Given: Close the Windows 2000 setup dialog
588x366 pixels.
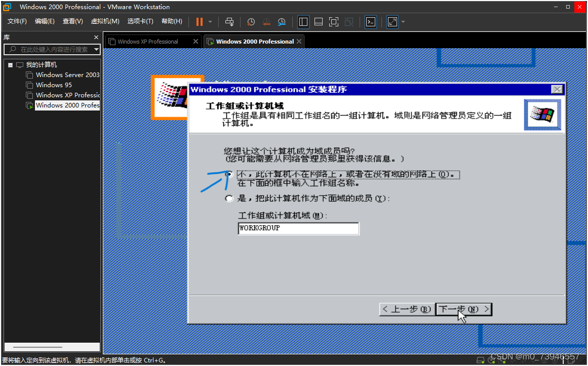Looking at the screenshot, I should tap(557, 89).
